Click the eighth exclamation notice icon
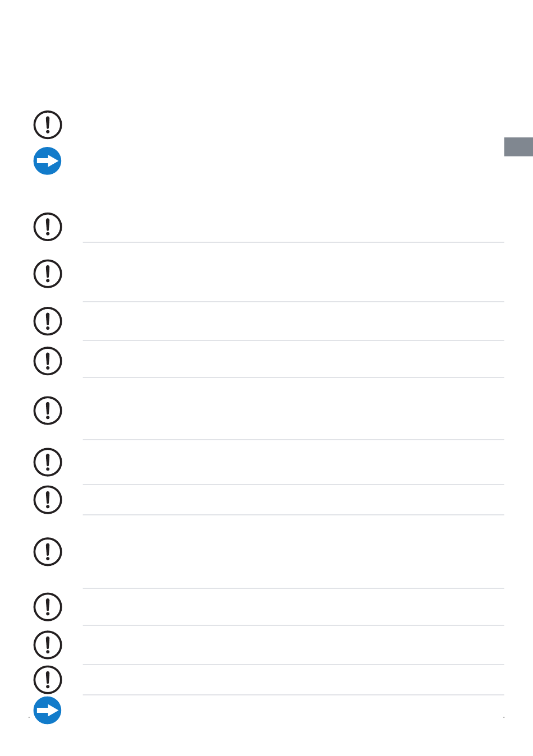This screenshot has height=756, width=533. 48,499
